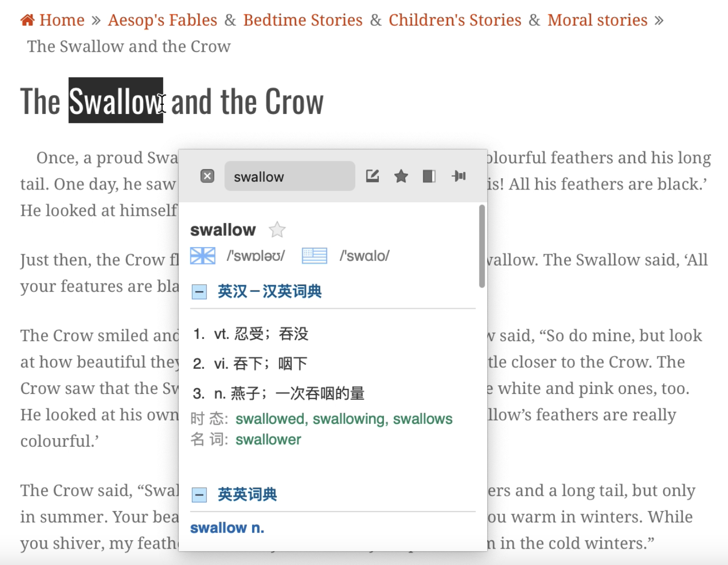Play American pronunciation via US flag

(x=314, y=255)
